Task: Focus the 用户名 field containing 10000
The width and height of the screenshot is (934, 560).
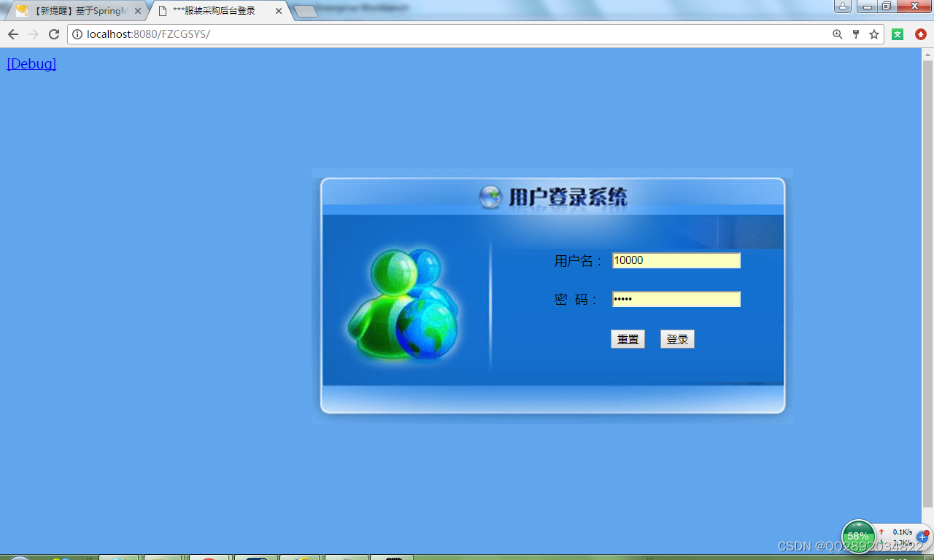Action: click(676, 260)
